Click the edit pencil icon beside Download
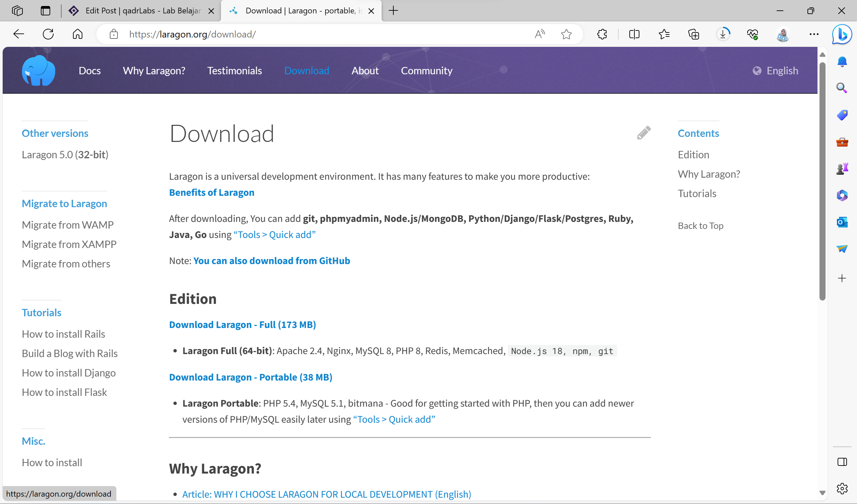857x504 pixels. click(644, 133)
